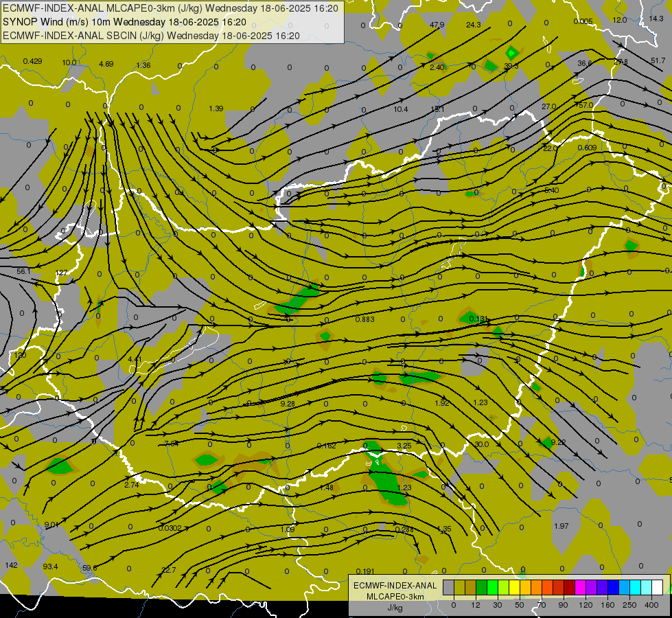Click map value 1.97
The height and width of the screenshot is (618, 672).
(561, 526)
